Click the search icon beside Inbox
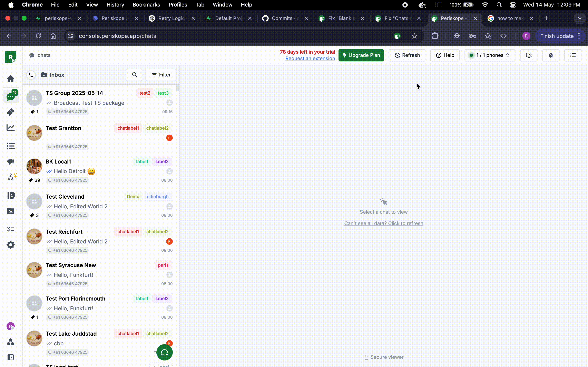 click(134, 75)
